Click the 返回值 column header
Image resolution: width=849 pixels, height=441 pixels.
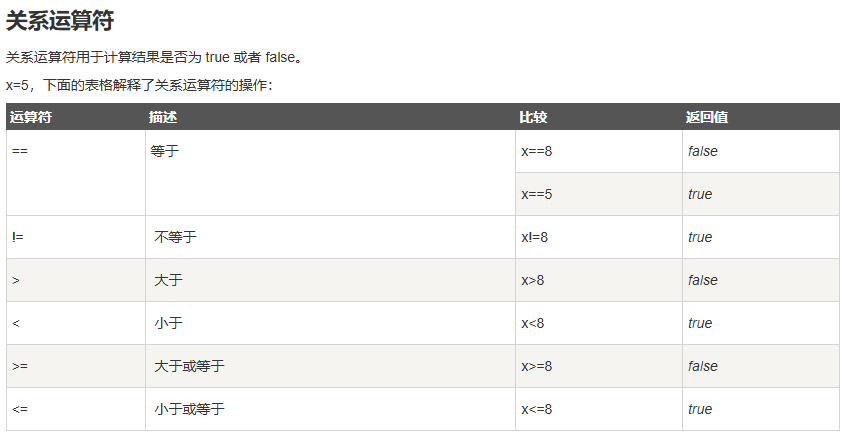click(x=706, y=117)
